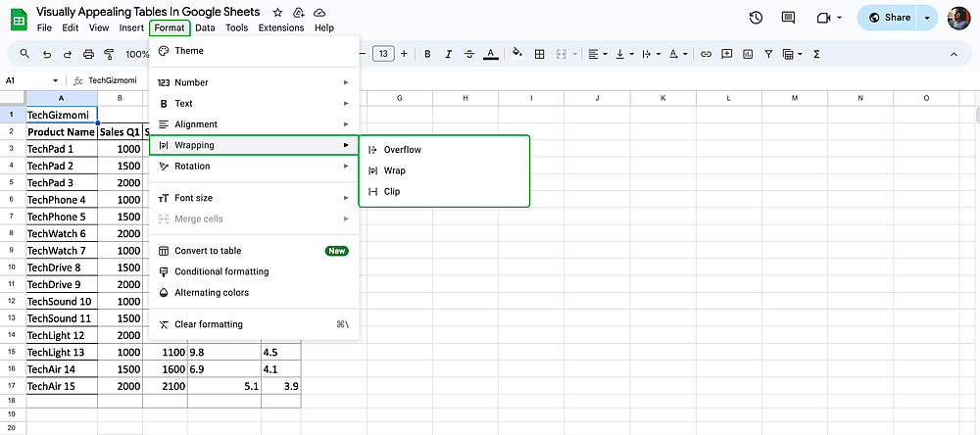Choose Clear formatting
The image size is (980, 435).
[255, 324]
